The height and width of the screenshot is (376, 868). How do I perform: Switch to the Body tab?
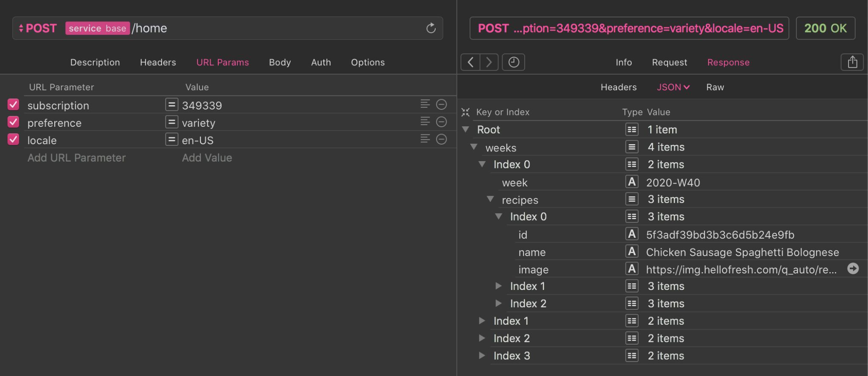280,62
